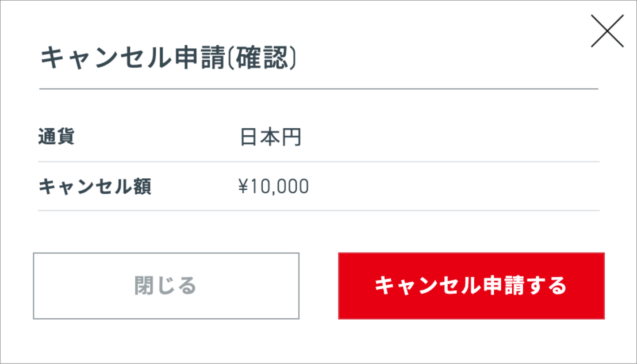The height and width of the screenshot is (364, 637).
Task: Click the 通貨 row label
Action: point(57,138)
